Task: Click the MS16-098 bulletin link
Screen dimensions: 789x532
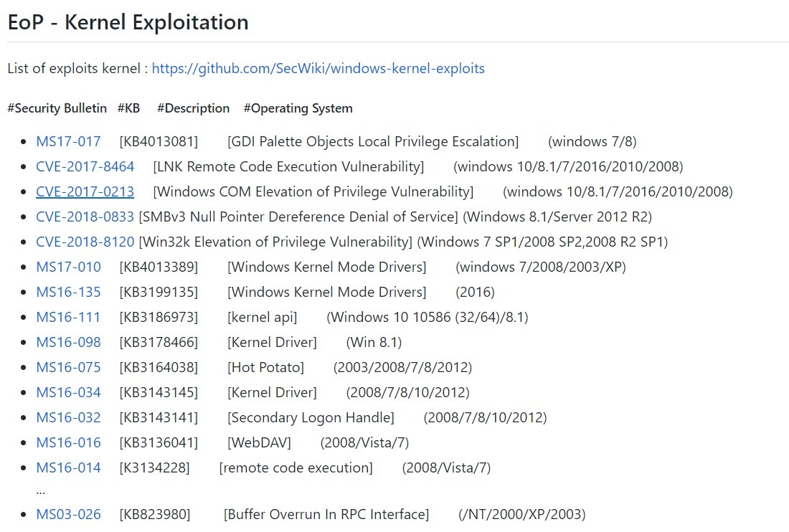Action: click(68, 343)
